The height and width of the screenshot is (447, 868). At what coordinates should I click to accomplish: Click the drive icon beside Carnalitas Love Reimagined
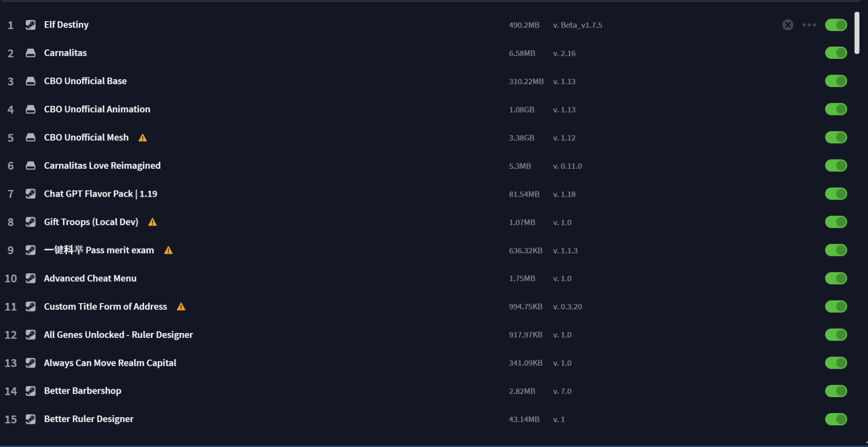pos(30,166)
